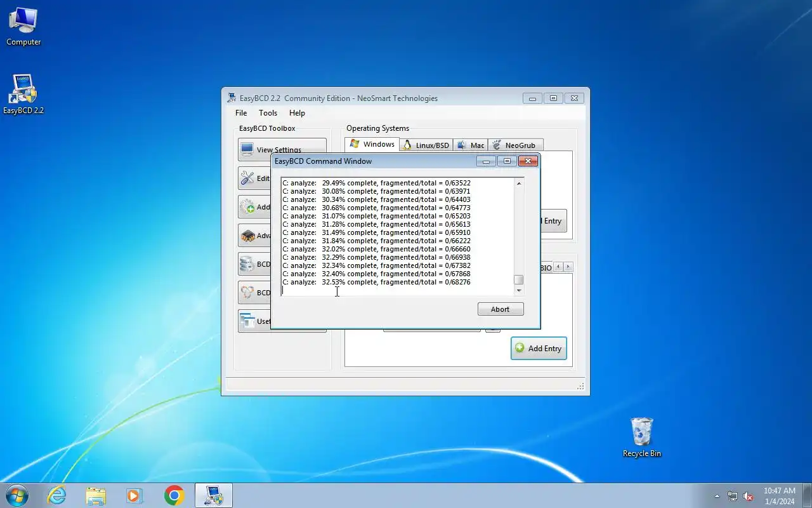Viewport: 812px width, 508px height.
Task: Click the View Settings button
Action: [282, 150]
